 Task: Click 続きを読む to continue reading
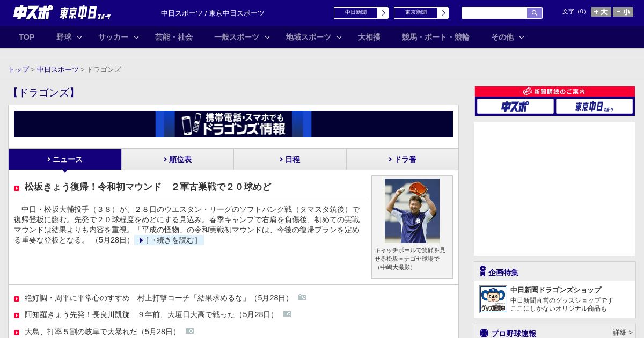pos(169,240)
